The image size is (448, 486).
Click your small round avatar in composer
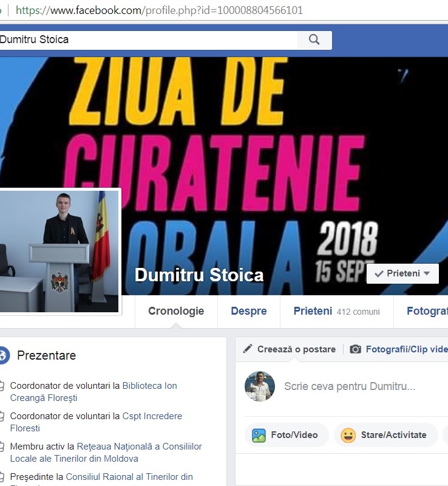260,386
